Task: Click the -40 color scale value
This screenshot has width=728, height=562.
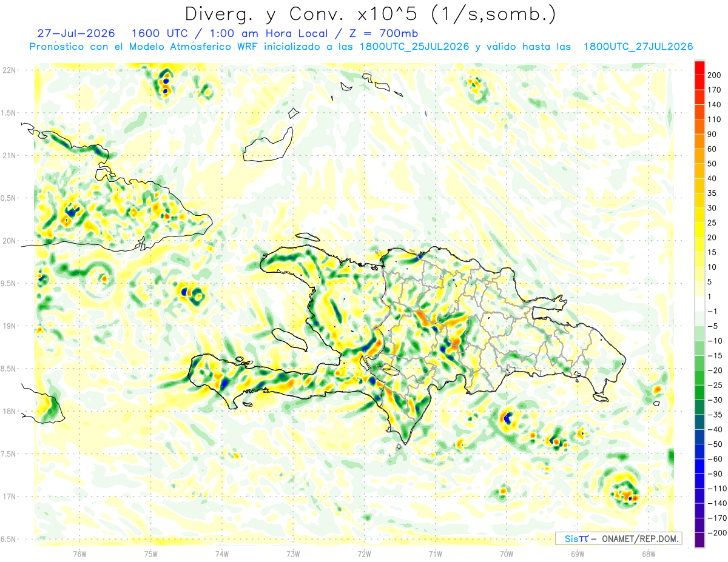Action: [x=715, y=429]
